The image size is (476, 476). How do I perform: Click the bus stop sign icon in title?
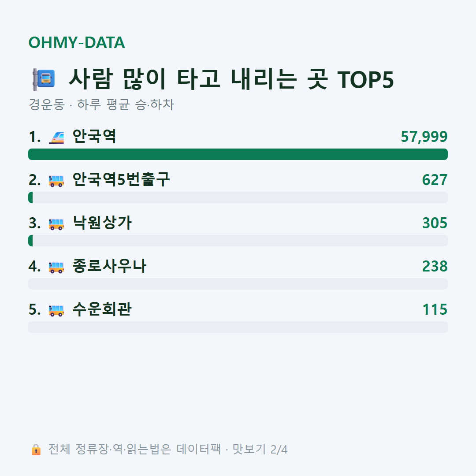point(44,79)
